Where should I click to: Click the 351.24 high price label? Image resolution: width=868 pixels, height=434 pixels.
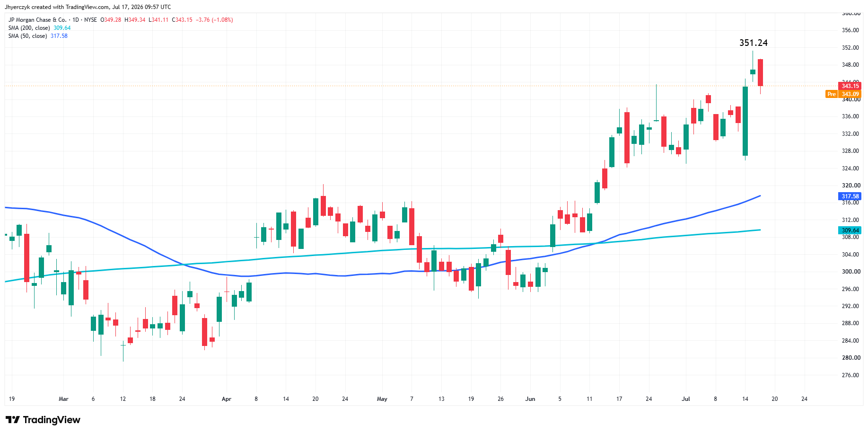[x=754, y=43]
